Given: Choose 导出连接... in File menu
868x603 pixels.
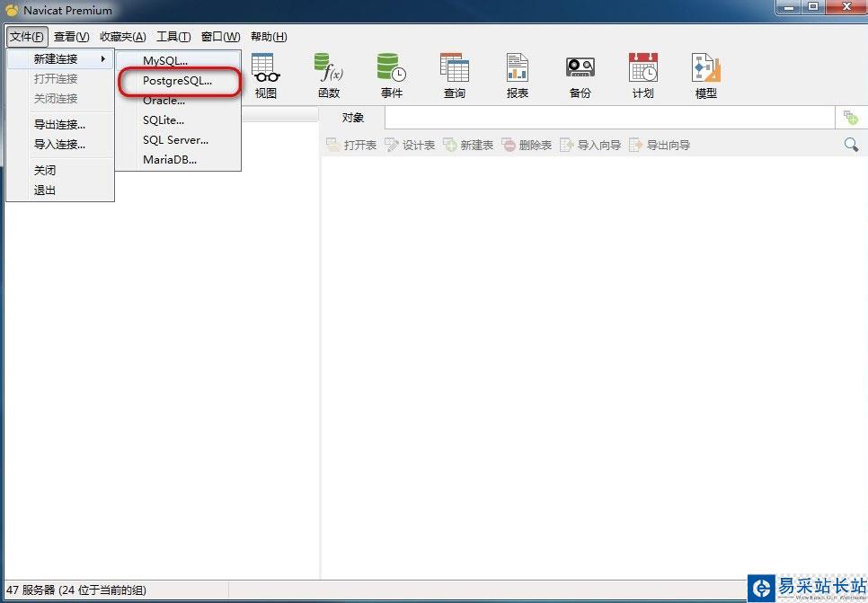Looking at the screenshot, I should point(60,125).
